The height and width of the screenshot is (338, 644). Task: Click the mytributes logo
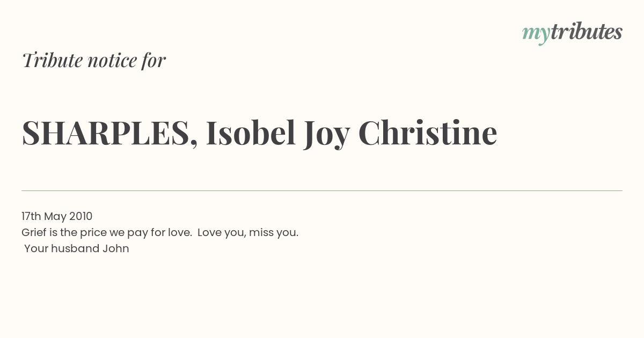pos(572,33)
